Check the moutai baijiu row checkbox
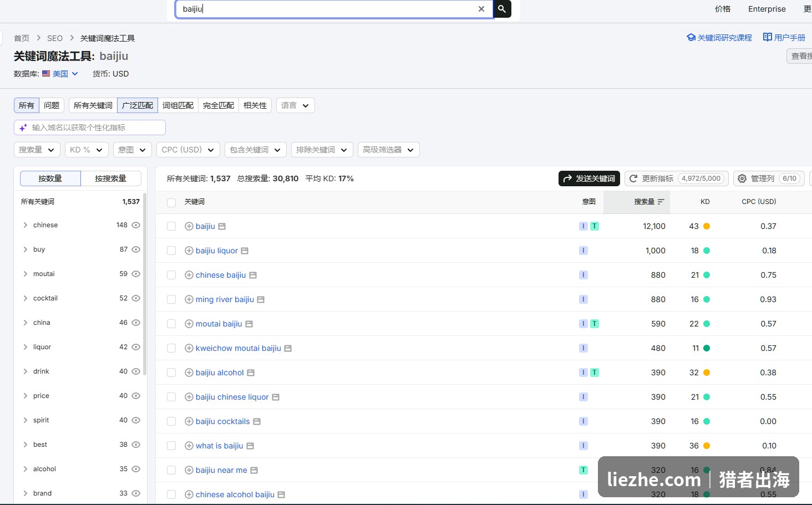Image resolution: width=812 pixels, height=505 pixels. 171,324
